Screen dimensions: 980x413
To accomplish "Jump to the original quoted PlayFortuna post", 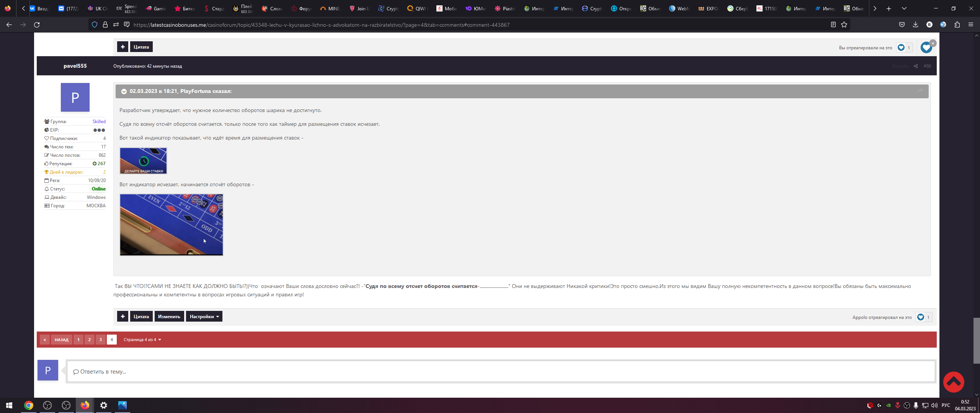I will tap(920, 91).
